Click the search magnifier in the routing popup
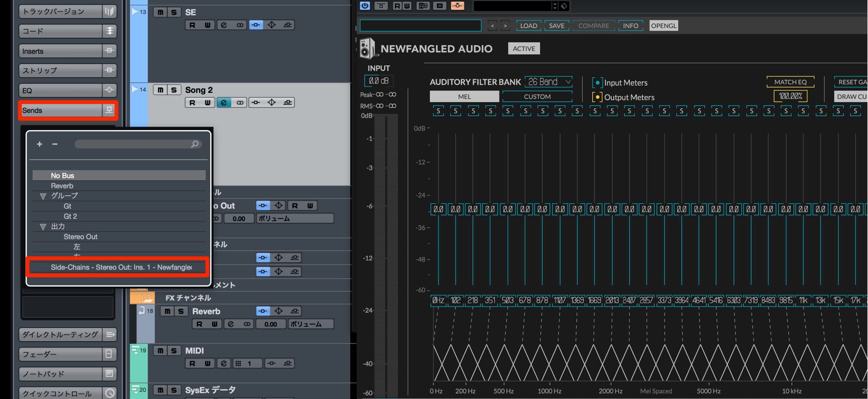Image resolution: width=868 pixels, height=399 pixels. pos(195,144)
